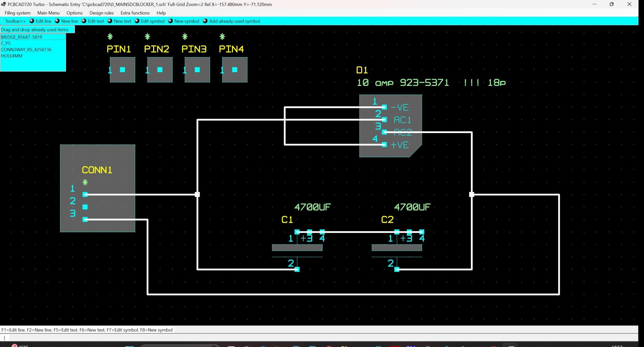Click the command input field at bottom

pyautogui.click(x=319, y=338)
